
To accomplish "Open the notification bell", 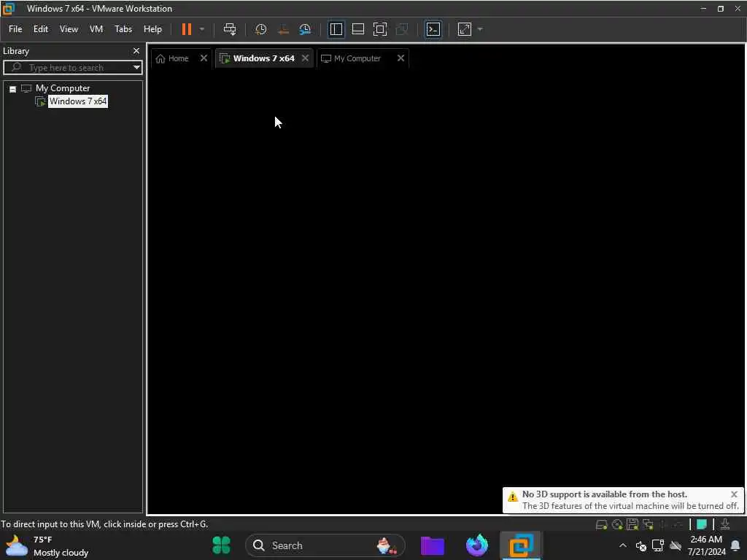I will [x=735, y=545].
